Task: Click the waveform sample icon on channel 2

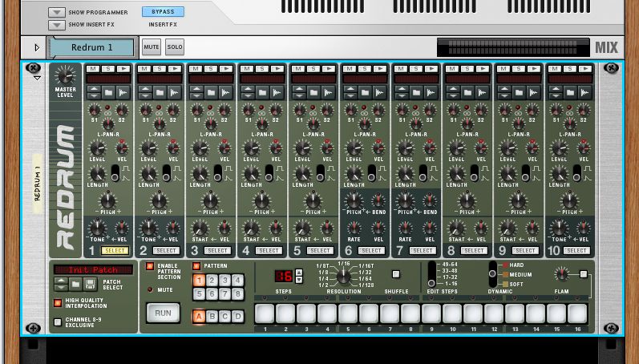Action: click(174, 93)
